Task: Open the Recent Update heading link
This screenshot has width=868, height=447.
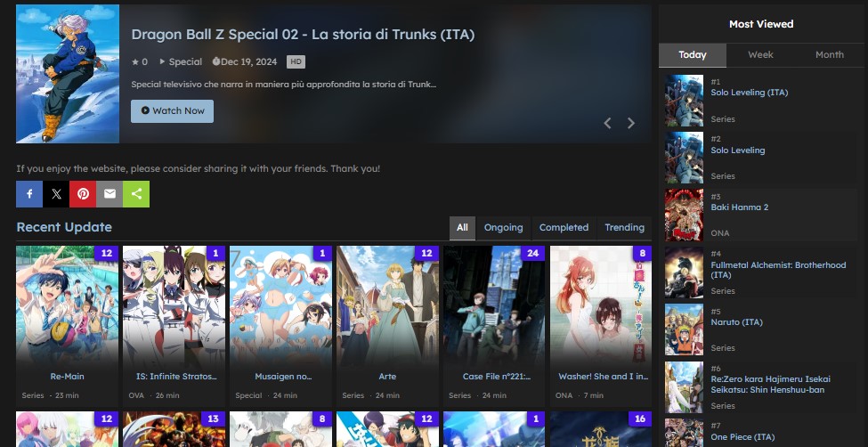Action: click(x=64, y=227)
